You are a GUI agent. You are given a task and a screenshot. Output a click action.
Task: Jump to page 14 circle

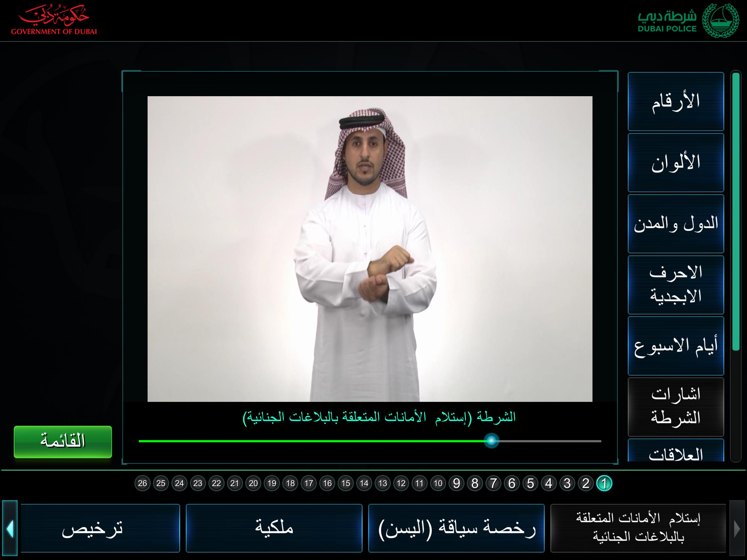[x=364, y=483]
